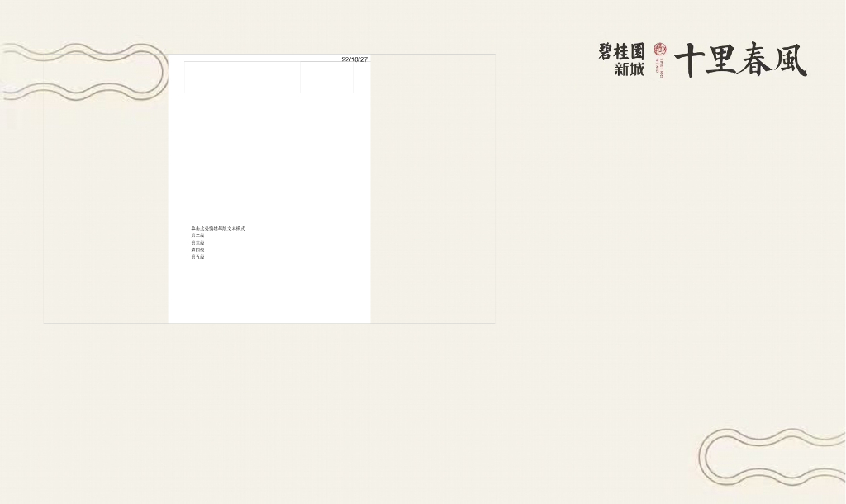
Task: Select the "新城" logo text
Action: coord(629,69)
